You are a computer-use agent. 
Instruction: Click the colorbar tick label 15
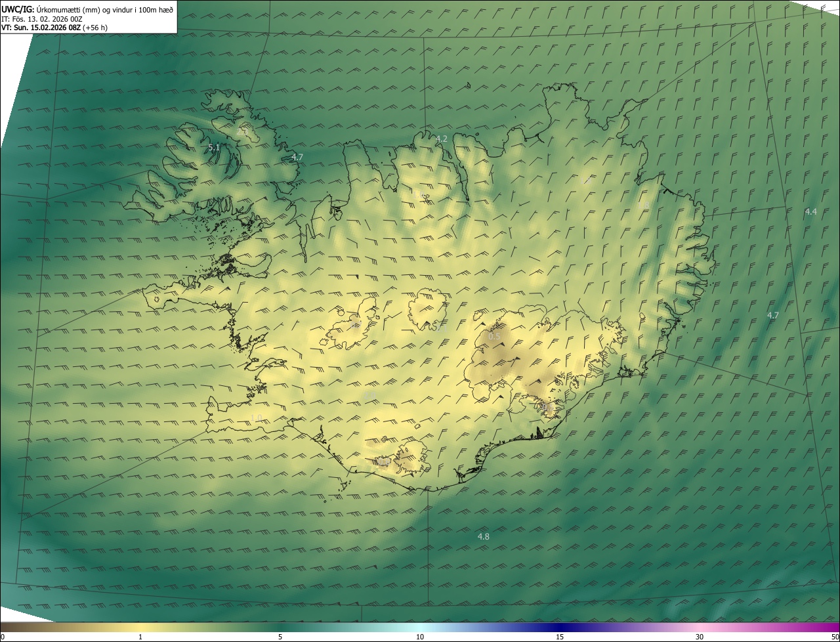click(x=560, y=637)
